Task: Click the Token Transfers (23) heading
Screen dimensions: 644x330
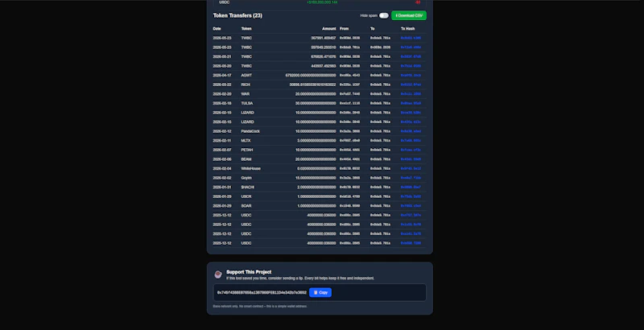Action: click(x=237, y=15)
